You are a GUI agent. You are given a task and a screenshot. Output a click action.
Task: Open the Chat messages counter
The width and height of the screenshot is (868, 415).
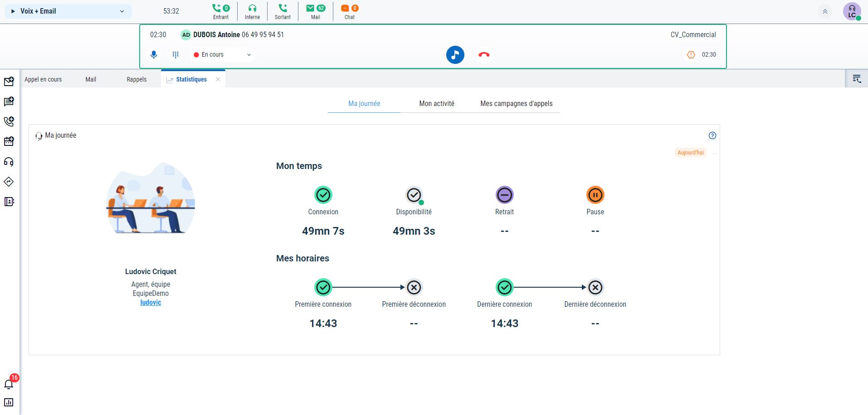pyautogui.click(x=349, y=11)
